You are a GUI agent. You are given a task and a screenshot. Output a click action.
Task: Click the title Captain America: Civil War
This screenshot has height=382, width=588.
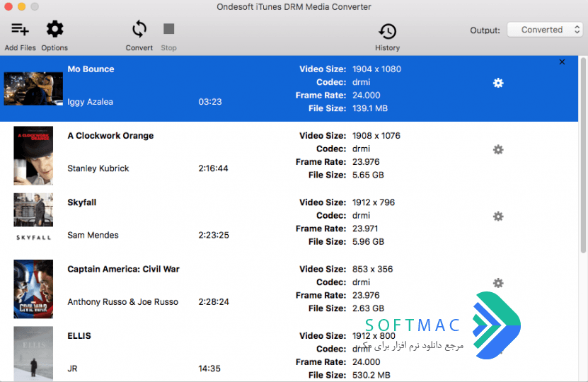pyautogui.click(x=123, y=269)
